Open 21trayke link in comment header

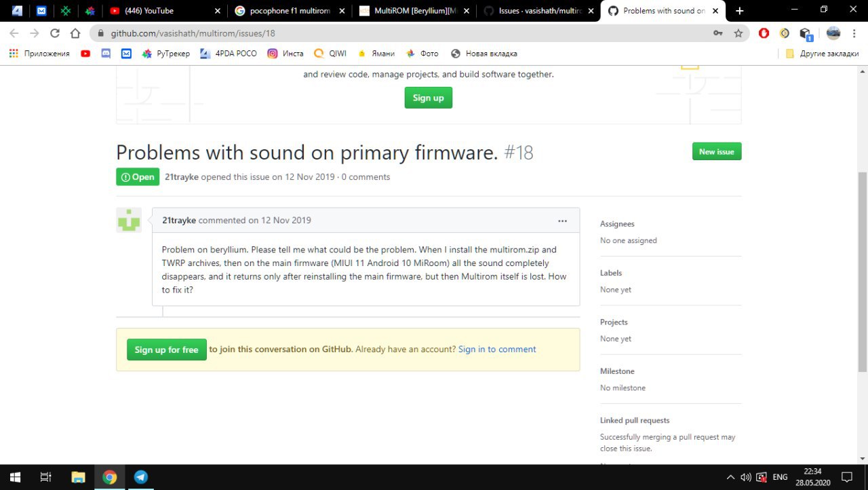pos(179,220)
